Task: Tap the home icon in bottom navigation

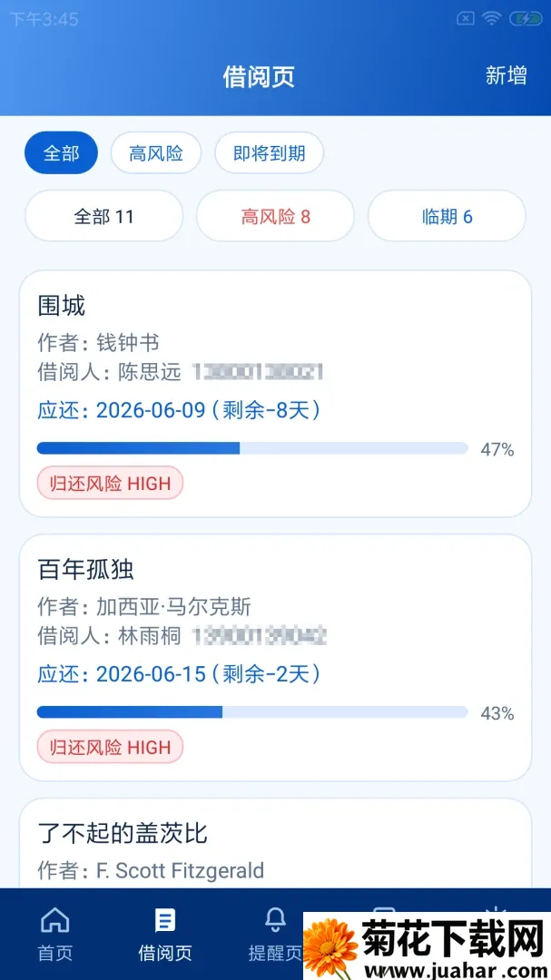Action: pyautogui.click(x=55, y=919)
